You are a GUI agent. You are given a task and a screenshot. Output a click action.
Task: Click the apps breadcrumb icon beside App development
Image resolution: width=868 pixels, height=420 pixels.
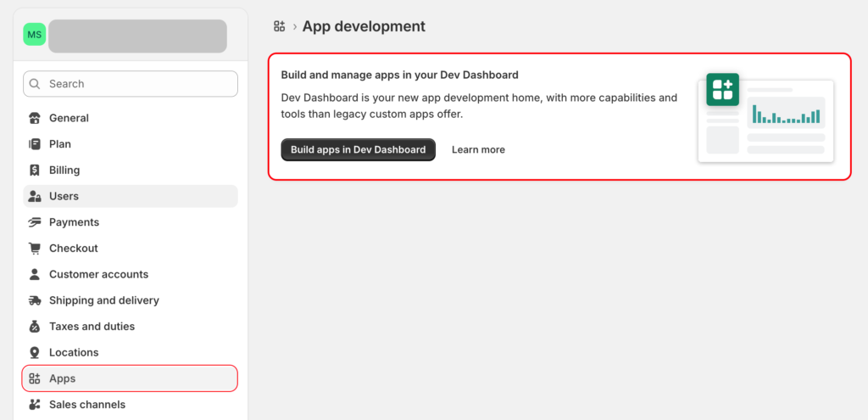coord(280,26)
